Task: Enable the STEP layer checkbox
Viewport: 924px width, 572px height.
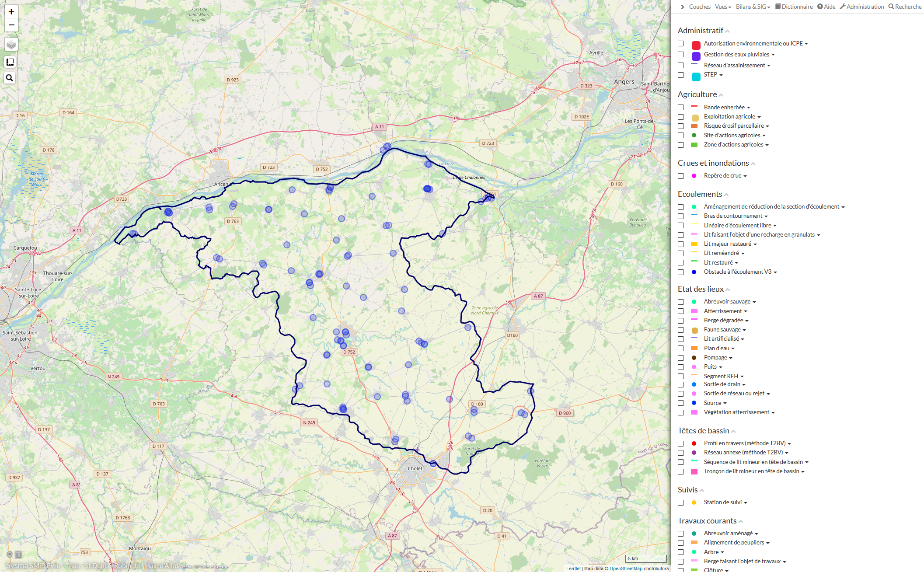Action: tap(681, 75)
